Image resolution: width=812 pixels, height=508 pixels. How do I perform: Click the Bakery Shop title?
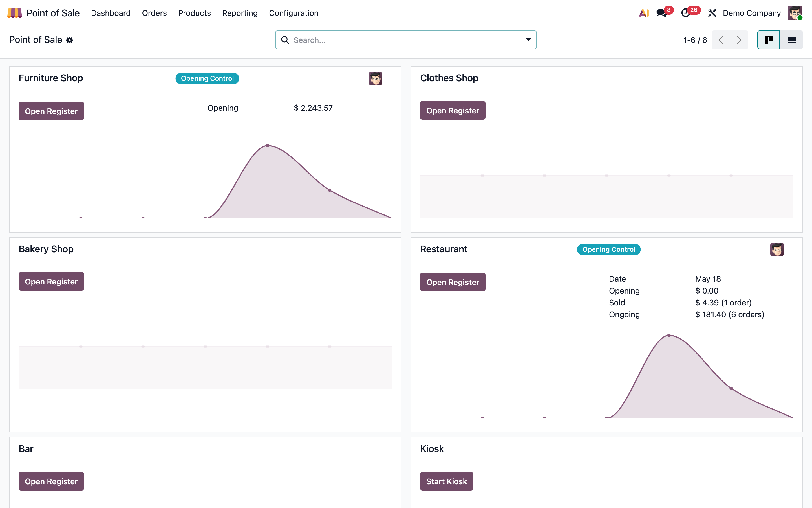coord(46,249)
